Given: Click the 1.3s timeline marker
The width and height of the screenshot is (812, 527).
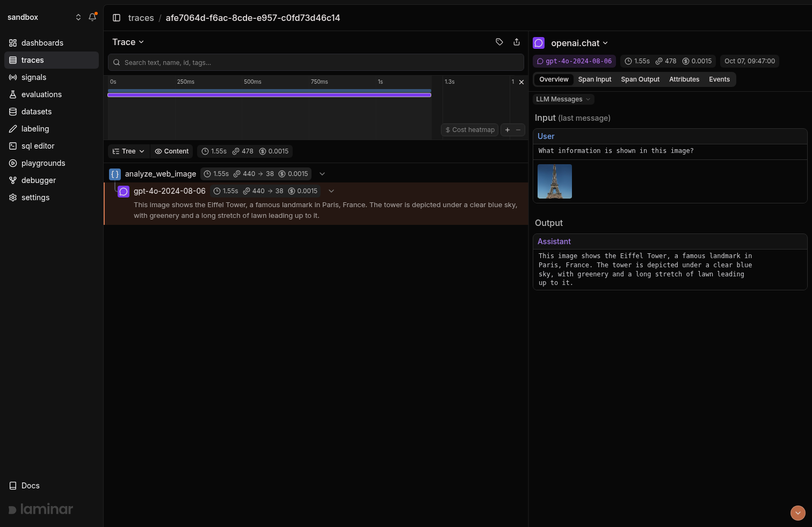Looking at the screenshot, I should (x=450, y=82).
